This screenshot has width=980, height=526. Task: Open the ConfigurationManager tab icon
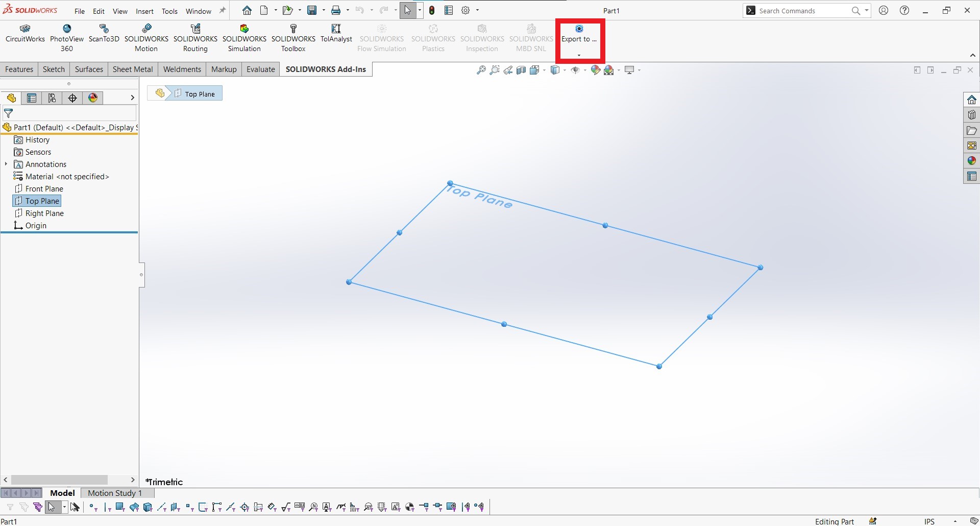coord(52,98)
